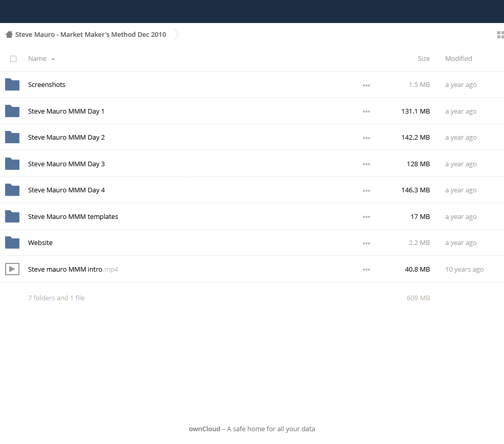The image size is (504, 444).
Task: Click the 609 MB total size
Action: (418, 298)
